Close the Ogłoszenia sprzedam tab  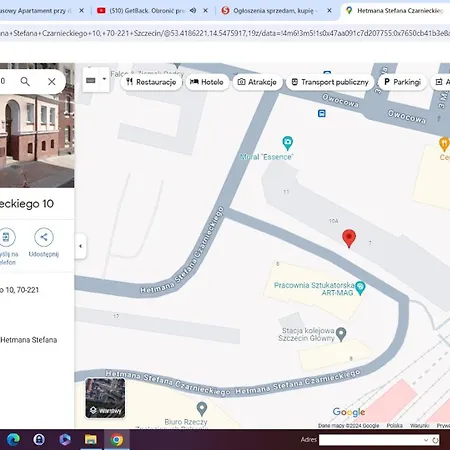[x=329, y=11]
